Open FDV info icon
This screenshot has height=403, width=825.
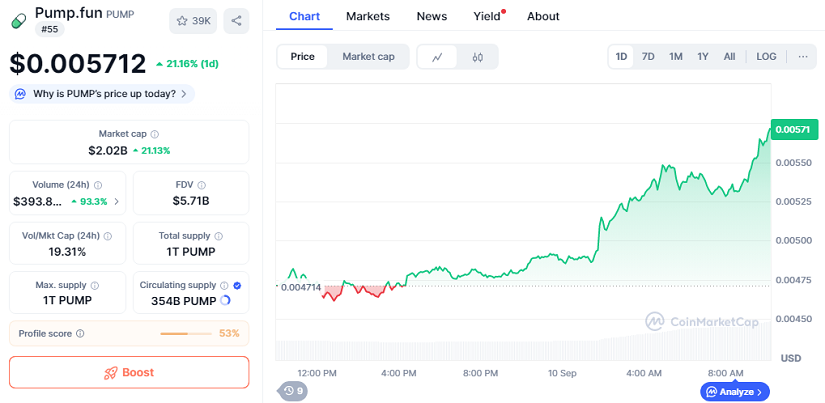coord(202,185)
